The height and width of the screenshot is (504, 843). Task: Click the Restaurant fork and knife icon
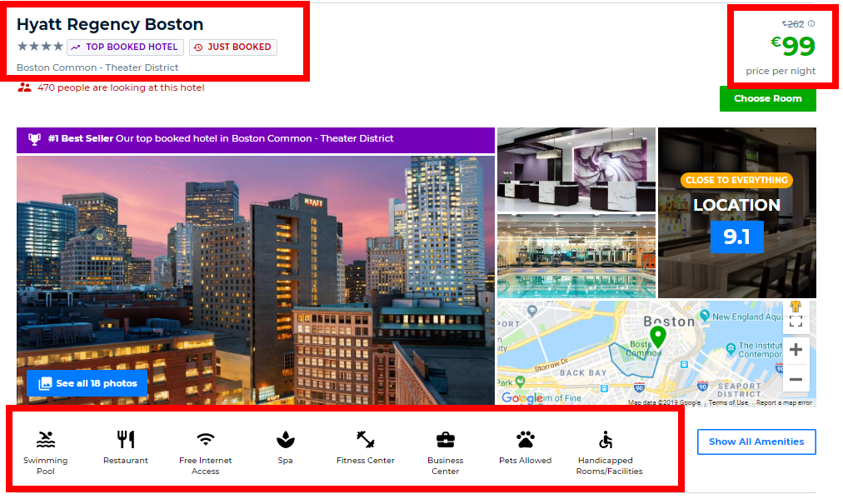[x=126, y=440]
